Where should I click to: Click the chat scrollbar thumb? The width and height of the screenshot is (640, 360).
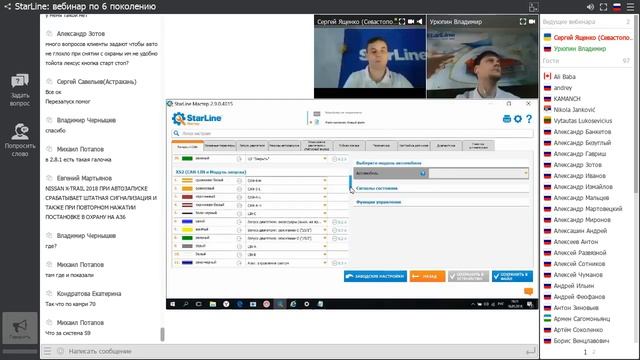click(x=162, y=334)
